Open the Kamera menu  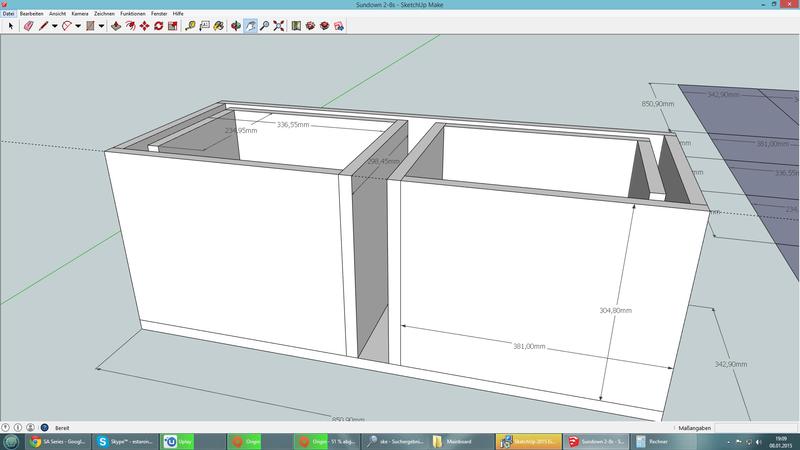point(80,14)
